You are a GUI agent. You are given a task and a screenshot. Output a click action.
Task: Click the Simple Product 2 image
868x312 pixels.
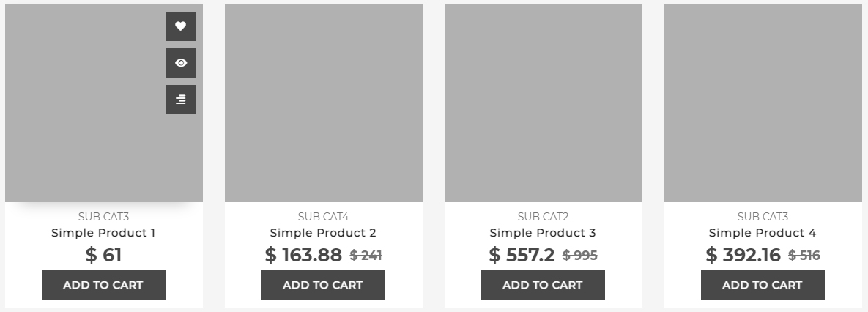click(324, 103)
